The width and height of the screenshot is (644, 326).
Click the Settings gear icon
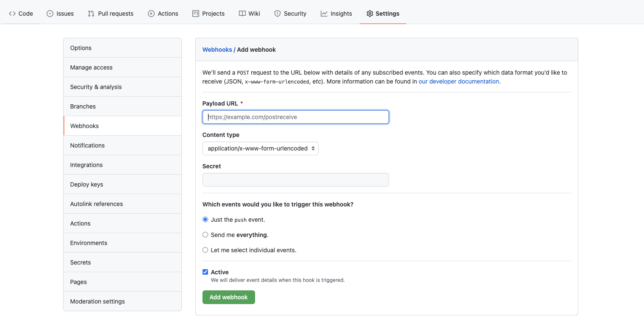(370, 14)
